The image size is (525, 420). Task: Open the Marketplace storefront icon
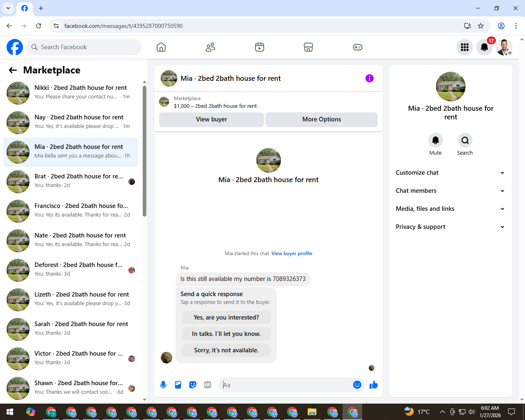click(x=308, y=47)
